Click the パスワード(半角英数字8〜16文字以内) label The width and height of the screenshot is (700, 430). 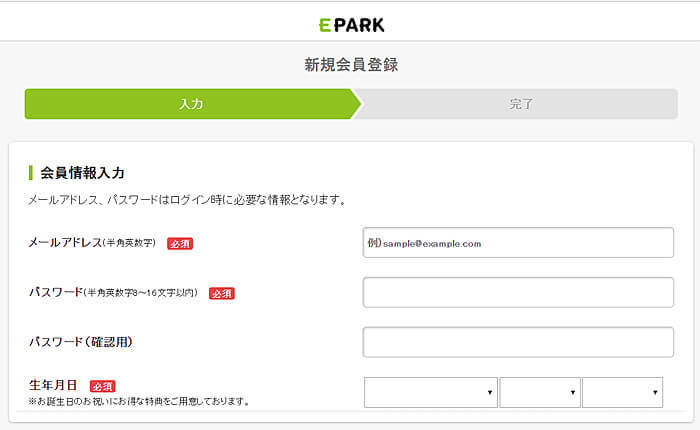click(113, 292)
